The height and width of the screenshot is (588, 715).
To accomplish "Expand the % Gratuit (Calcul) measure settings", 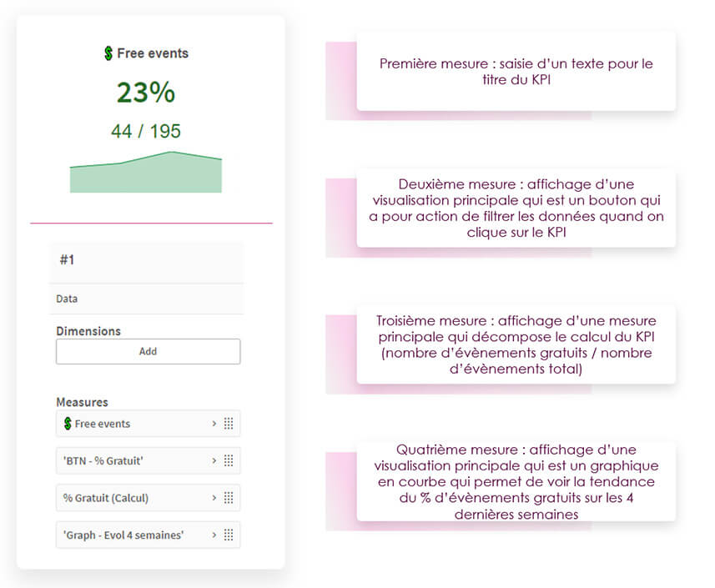I will 214,498.
